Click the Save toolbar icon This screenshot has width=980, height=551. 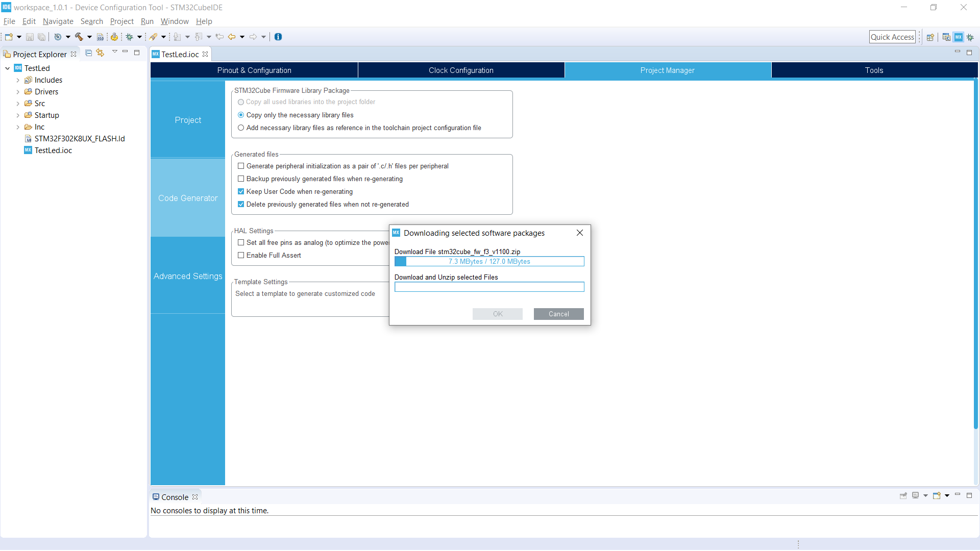click(x=30, y=37)
